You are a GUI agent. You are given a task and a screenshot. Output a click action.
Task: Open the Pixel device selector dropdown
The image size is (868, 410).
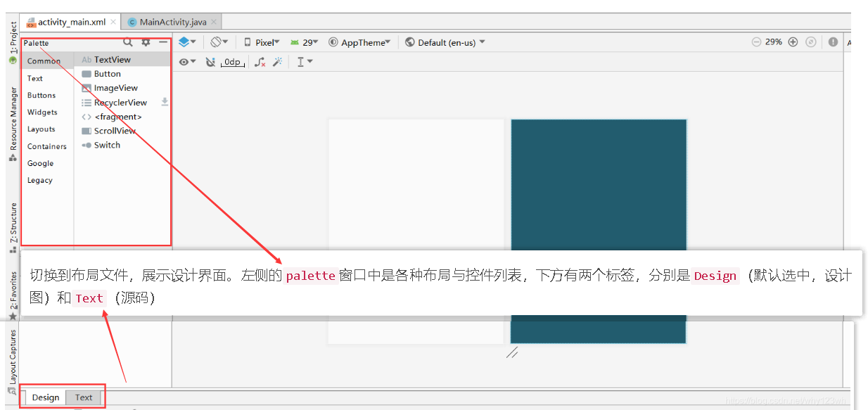coord(260,41)
